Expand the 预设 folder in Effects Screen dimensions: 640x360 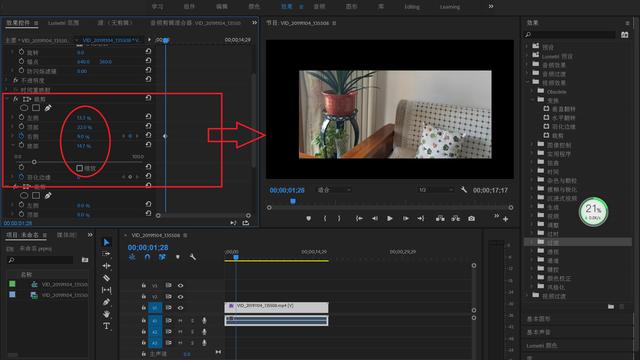527,46
